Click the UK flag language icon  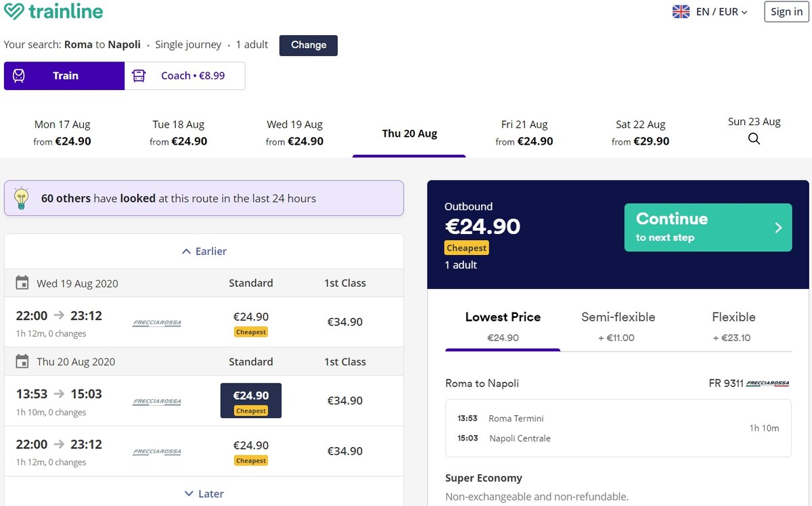coord(681,11)
